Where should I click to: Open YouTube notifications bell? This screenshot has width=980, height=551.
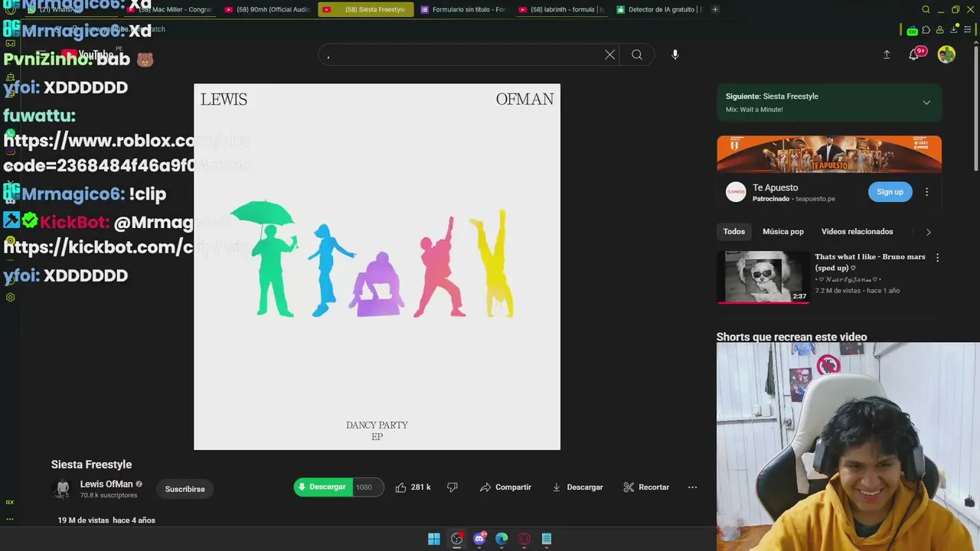click(x=914, y=55)
